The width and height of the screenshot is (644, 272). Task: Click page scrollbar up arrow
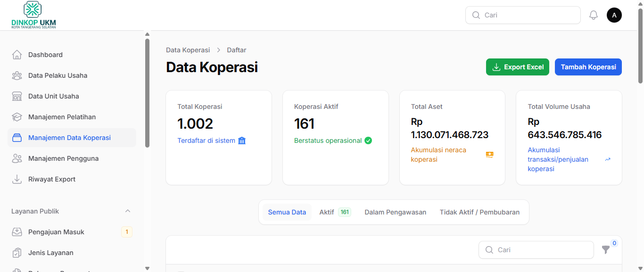640,3
